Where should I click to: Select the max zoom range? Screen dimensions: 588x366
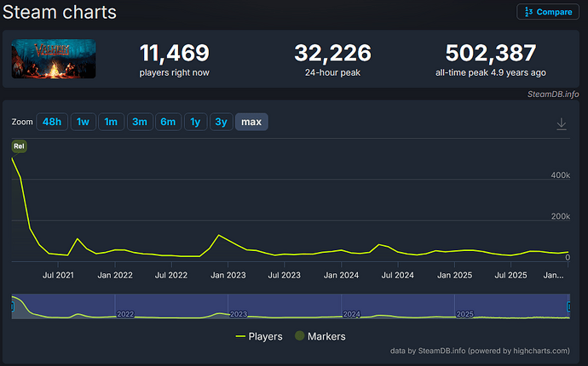251,122
